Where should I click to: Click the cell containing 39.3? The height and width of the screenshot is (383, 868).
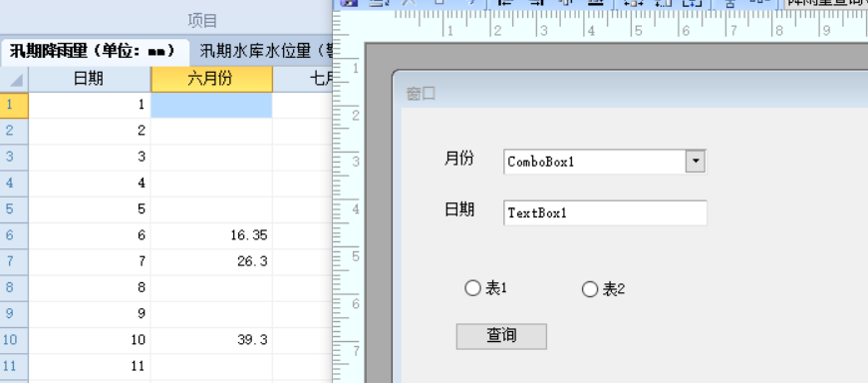(211, 340)
